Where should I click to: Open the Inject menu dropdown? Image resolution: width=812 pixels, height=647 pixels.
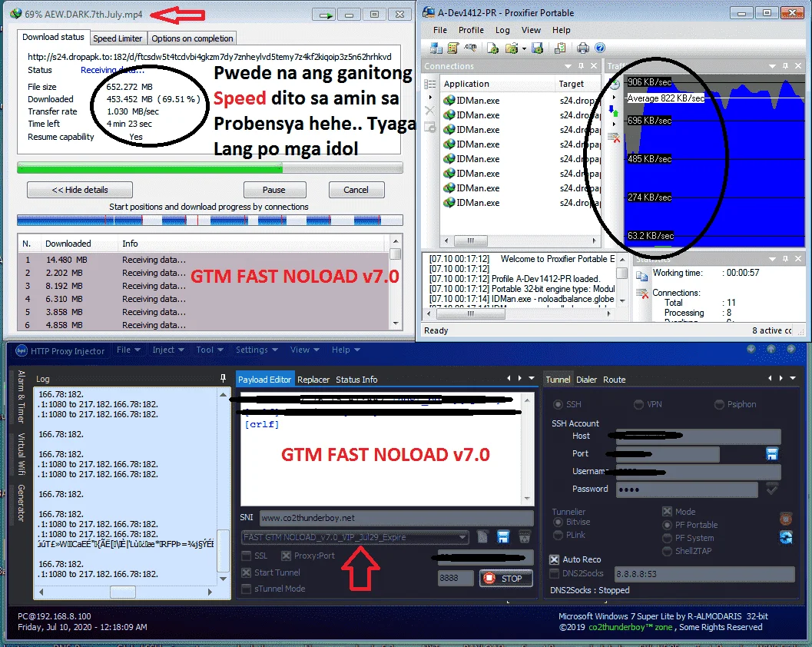tap(167, 350)
